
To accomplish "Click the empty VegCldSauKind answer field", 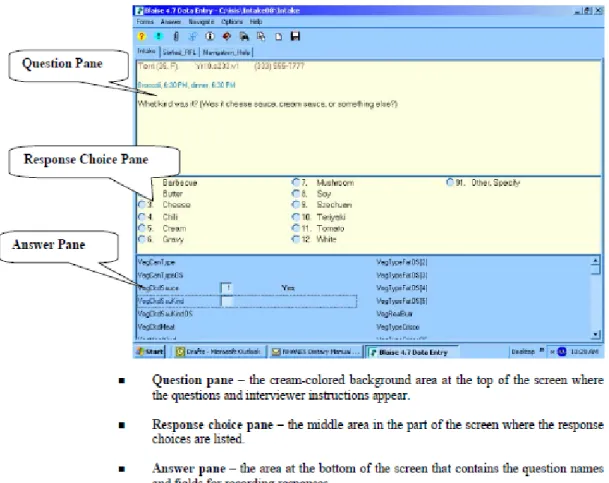I will tap(227, 301).
